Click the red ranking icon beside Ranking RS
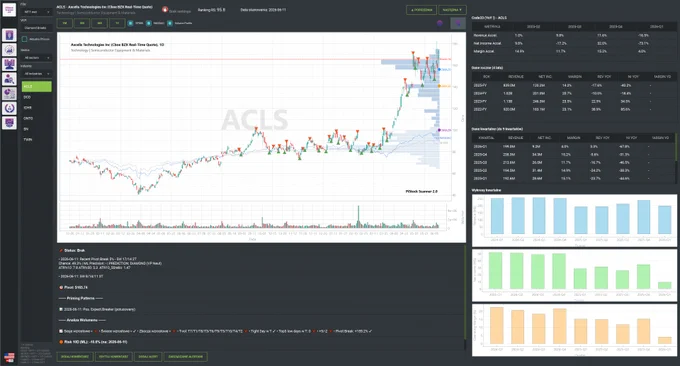This screenshot has width=680, height=366. [x=165, y=10]
